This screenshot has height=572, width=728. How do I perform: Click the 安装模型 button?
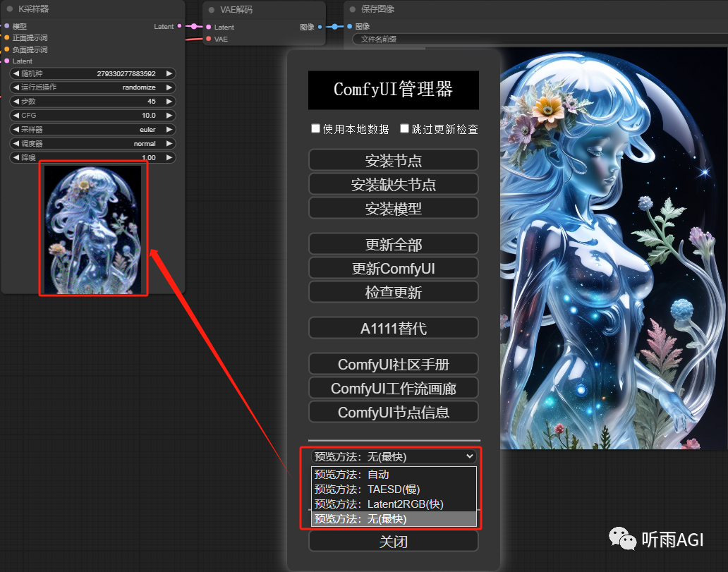(x=393, y=208)
